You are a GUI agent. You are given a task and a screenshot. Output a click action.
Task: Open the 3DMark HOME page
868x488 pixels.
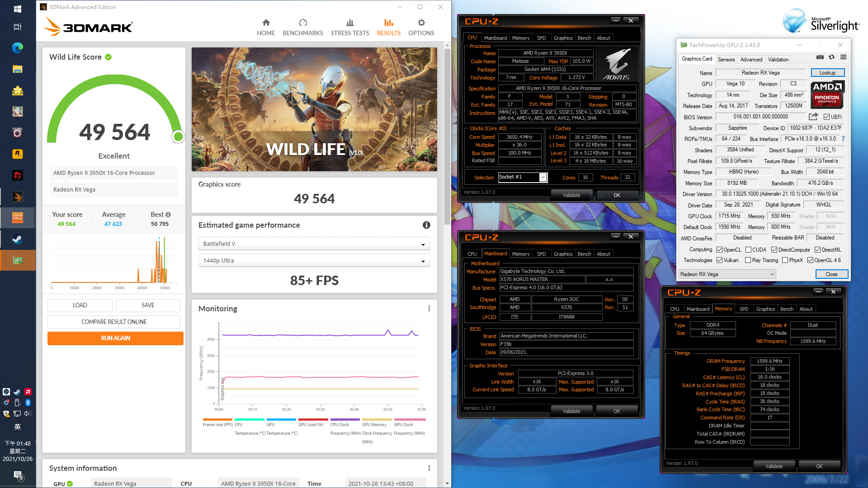point(266,28)
